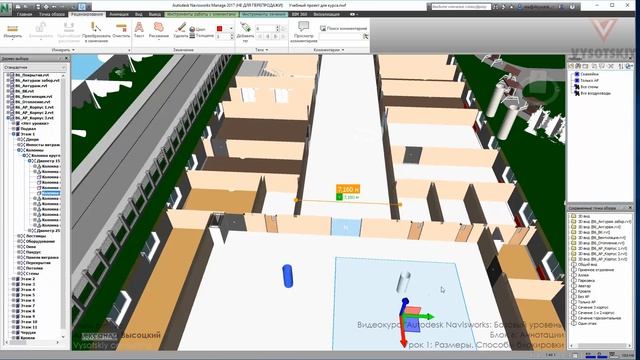Select the Все воздуховоды search set

click(595, 93)
